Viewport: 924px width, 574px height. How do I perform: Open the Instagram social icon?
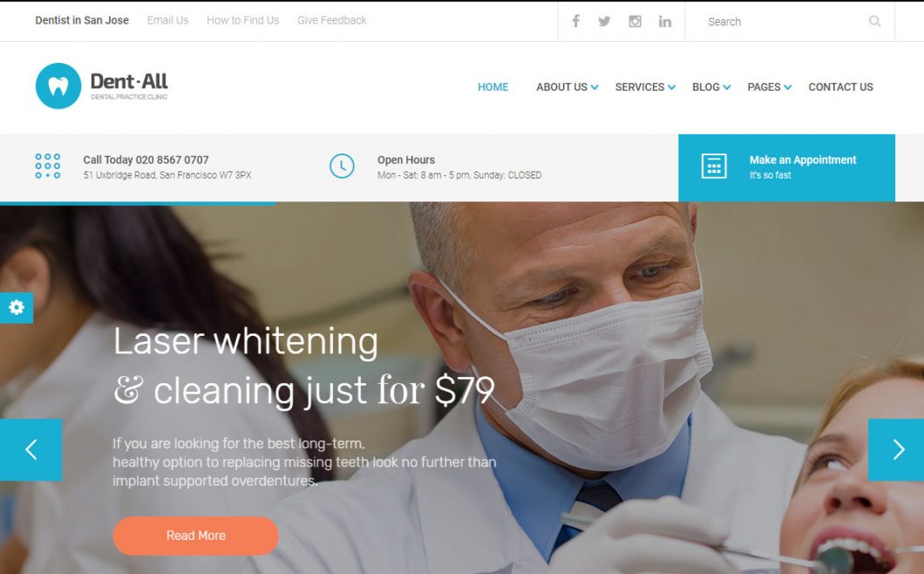[635, 21]
